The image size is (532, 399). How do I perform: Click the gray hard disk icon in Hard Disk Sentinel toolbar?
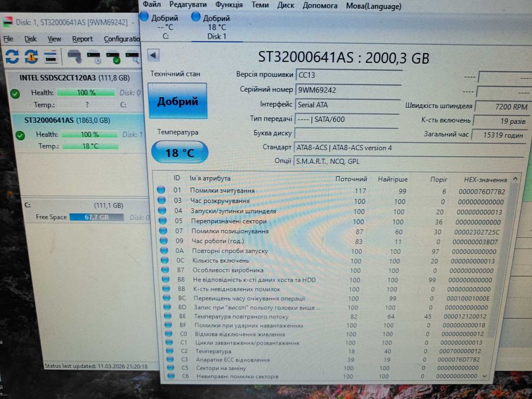click(75, 56)
